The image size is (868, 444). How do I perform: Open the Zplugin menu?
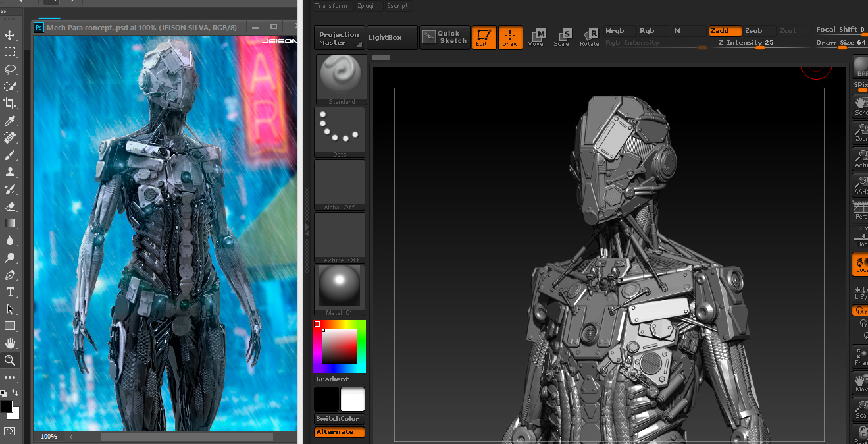[367, 6]
